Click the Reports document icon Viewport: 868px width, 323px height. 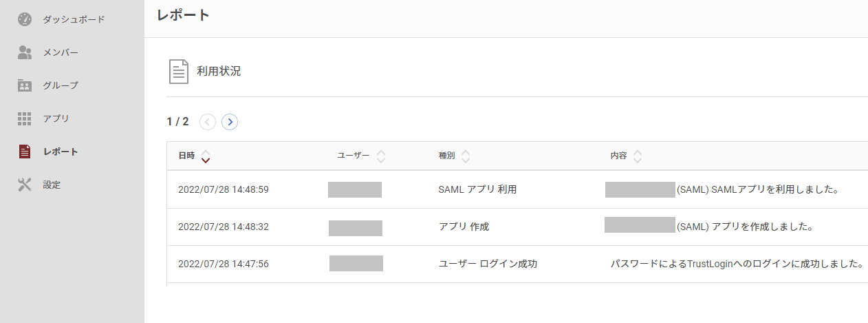25,152
